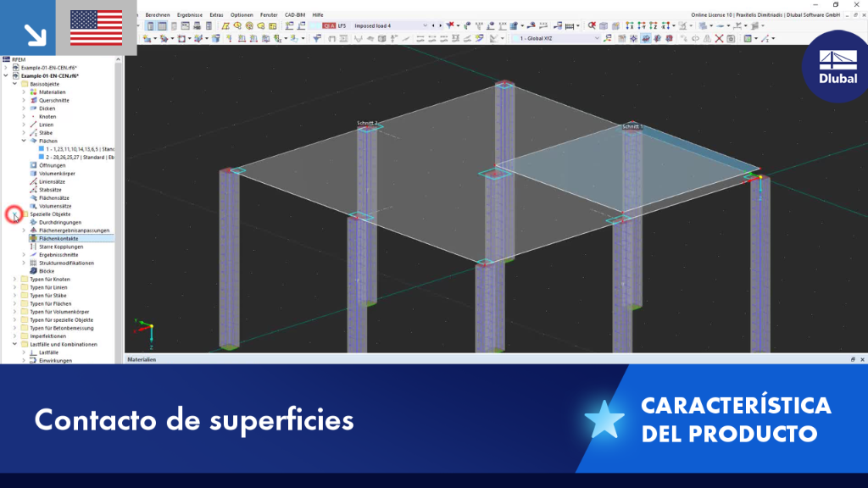
Task: Click the view in X direction icon
Action: (x=630, y=25)
